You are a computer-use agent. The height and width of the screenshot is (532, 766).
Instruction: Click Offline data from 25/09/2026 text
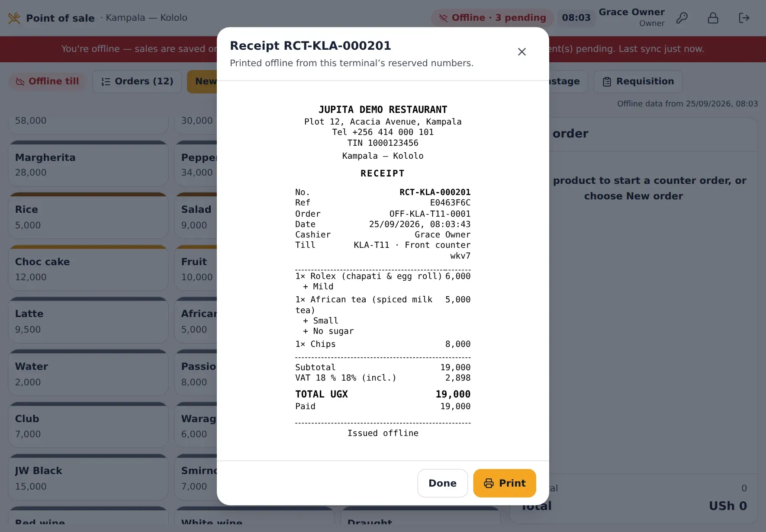pyautogui.click(x=687, y=104)
